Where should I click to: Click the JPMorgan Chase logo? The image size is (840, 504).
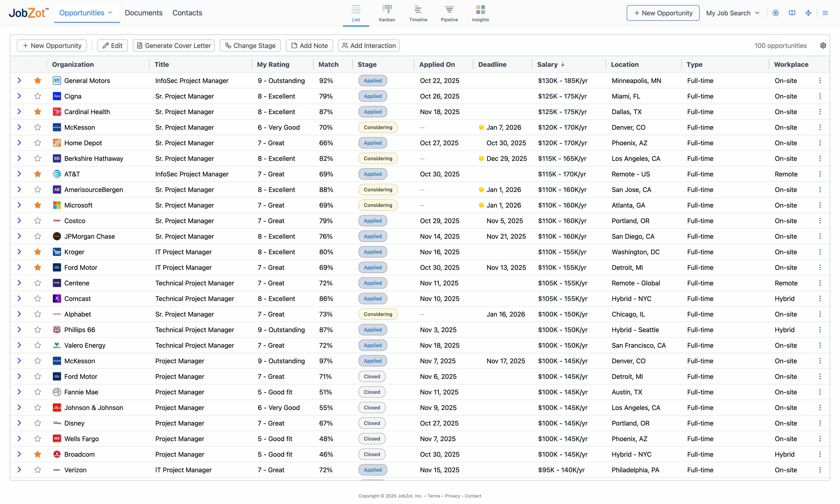(x=57, y=236)
